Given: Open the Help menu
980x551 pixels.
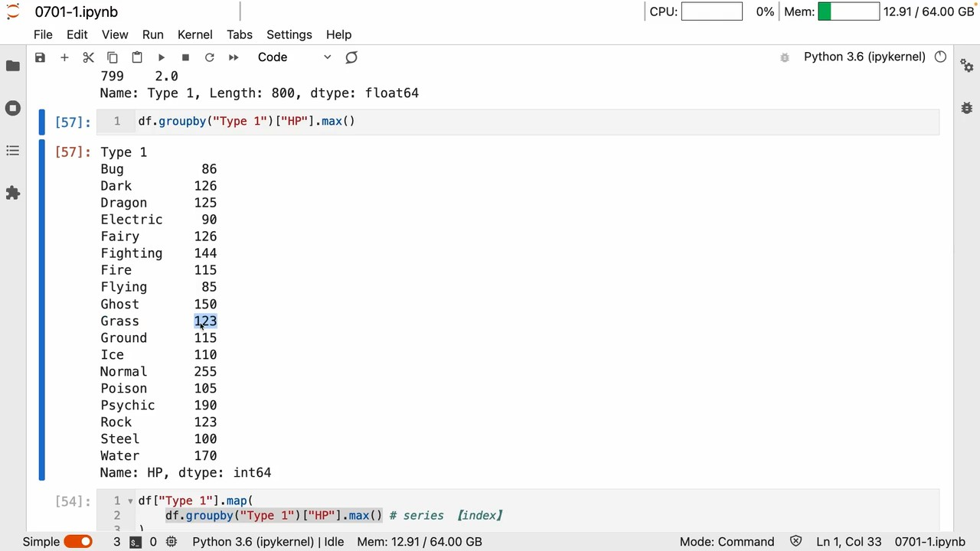Looking at the screenshot, I should pos(338,34).
